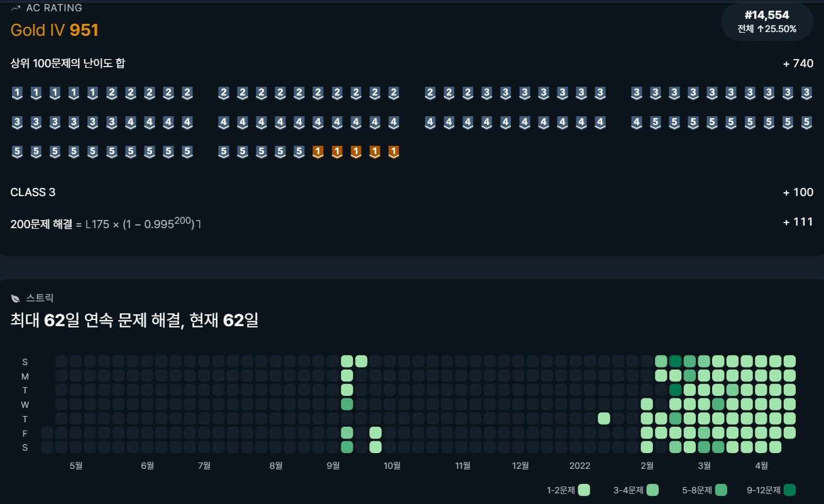Click the 8월 month label
The image size is (824, 504).
coord(276,466)
